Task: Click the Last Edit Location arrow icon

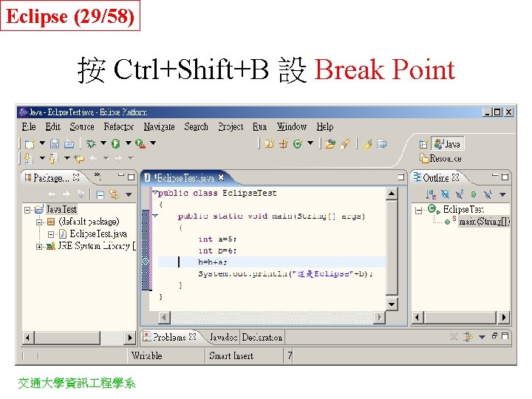Action: pos(79,158)
